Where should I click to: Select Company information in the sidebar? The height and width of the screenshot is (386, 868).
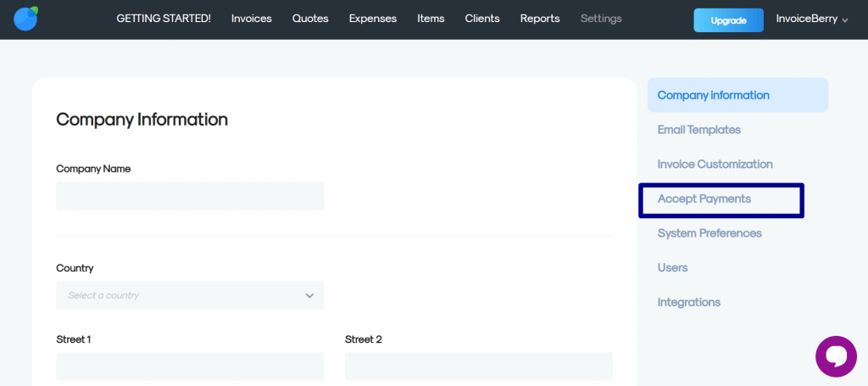click(737, 95)
